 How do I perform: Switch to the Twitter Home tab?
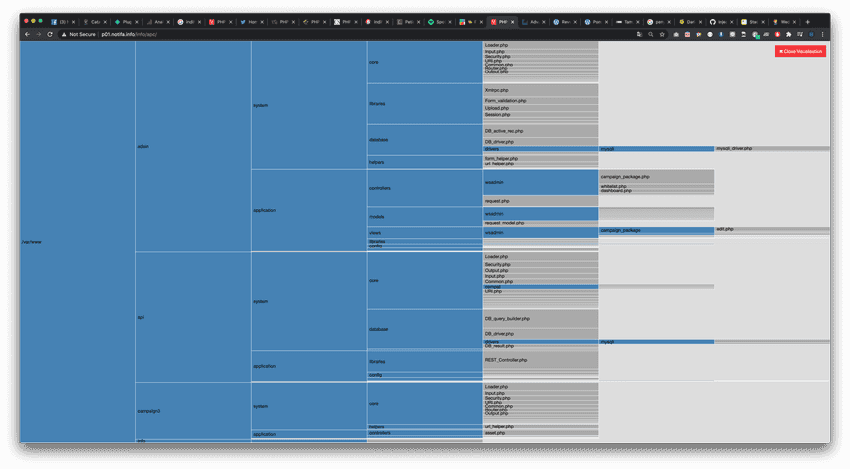coord(249,21)
